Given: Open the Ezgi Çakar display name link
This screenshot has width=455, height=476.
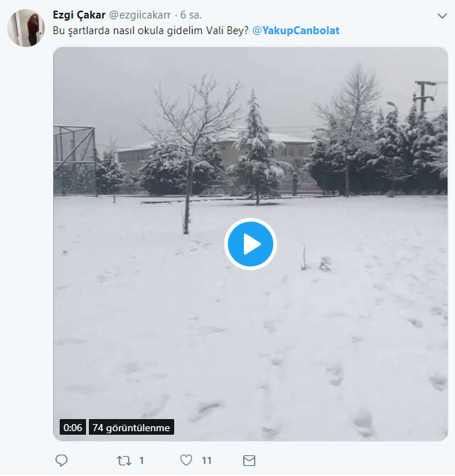Looking at the screenshot, I should [x=79, y=15].
